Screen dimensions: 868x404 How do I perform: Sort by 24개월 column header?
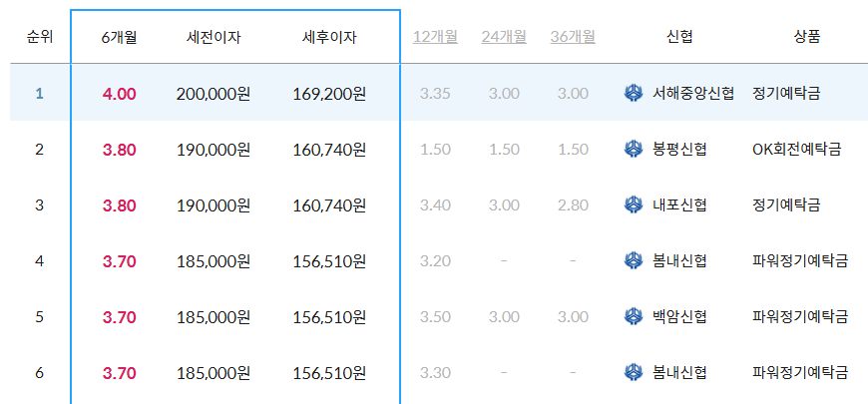click(x=504, y=37)
